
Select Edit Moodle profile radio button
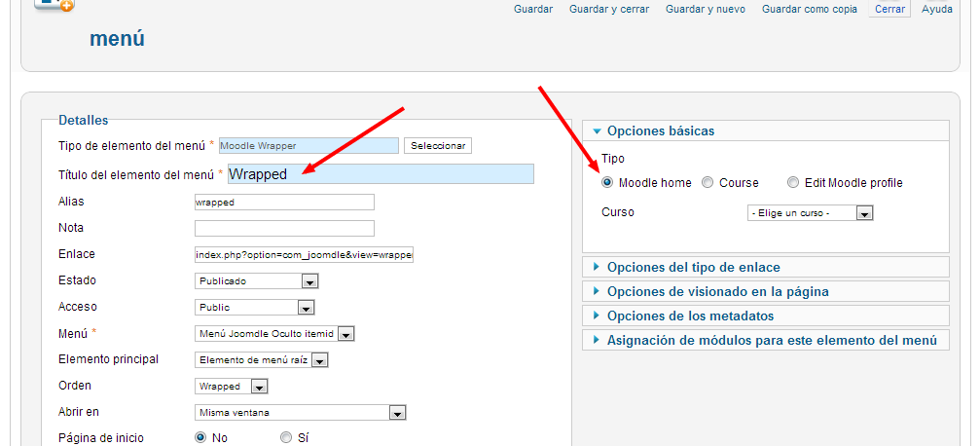(x=793, y=183)
